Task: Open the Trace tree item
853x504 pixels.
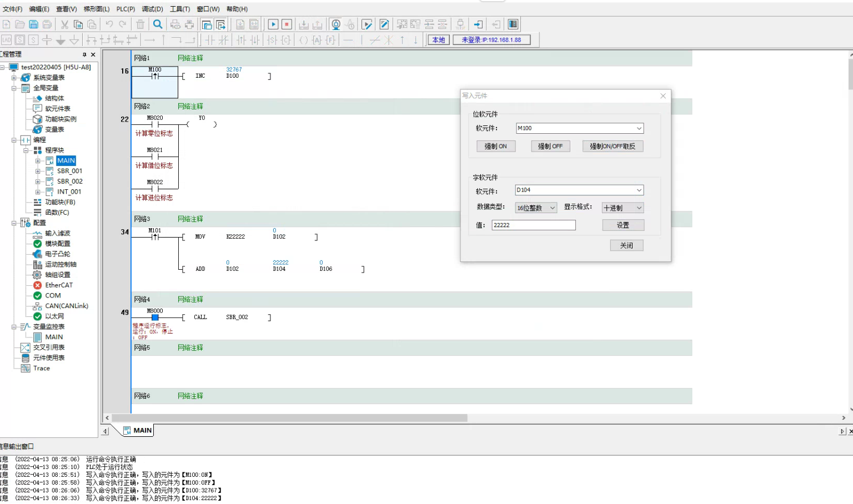Action: (x=42, y=368)
